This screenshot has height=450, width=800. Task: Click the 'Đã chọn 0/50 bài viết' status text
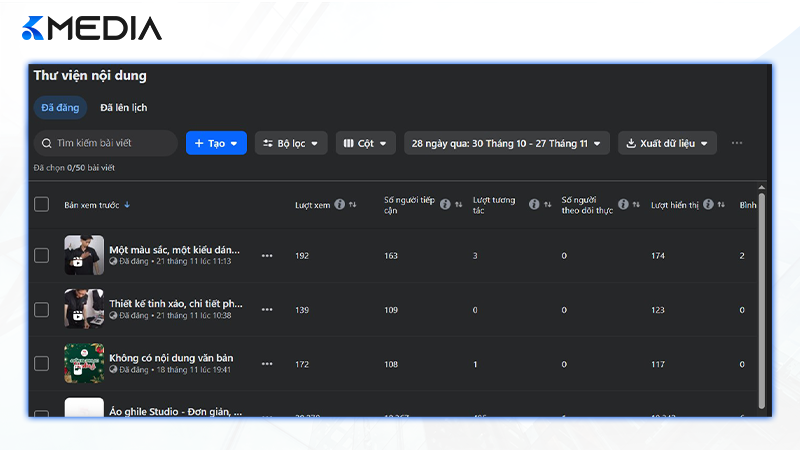point(74,168)
